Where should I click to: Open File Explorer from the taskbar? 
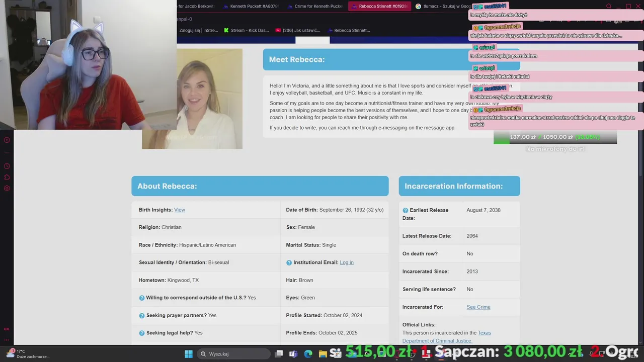pos(323,354)
